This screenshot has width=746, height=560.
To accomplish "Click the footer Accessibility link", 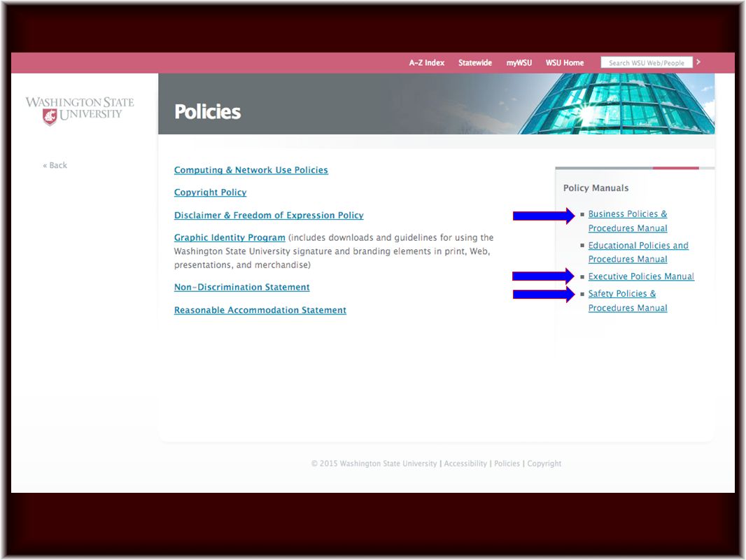I will click(465, 463).
